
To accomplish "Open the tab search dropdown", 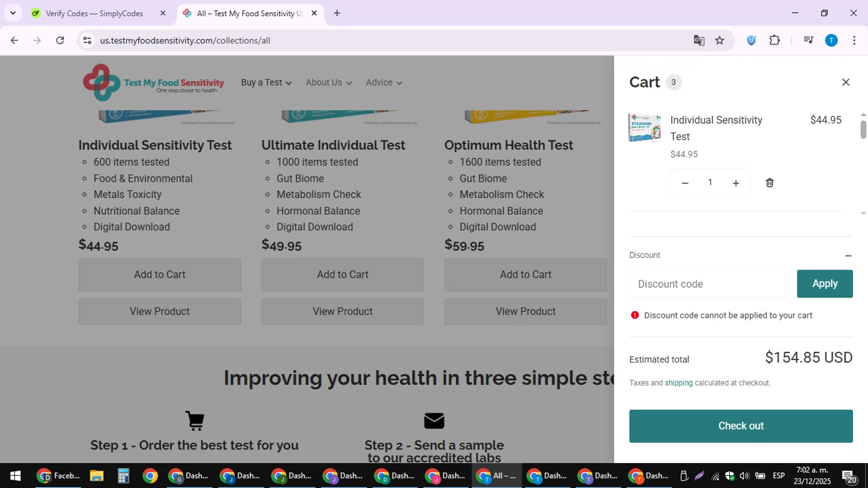I will (13, 13).
